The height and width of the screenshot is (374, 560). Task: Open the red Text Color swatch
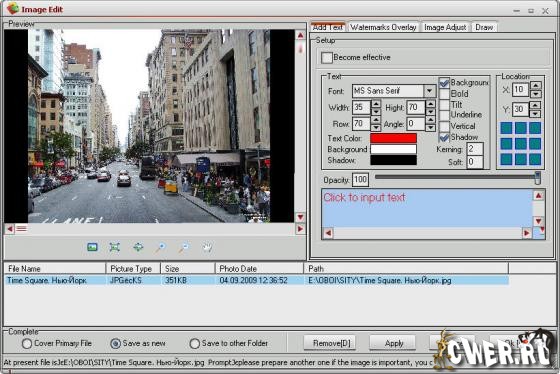click(393, 138)
